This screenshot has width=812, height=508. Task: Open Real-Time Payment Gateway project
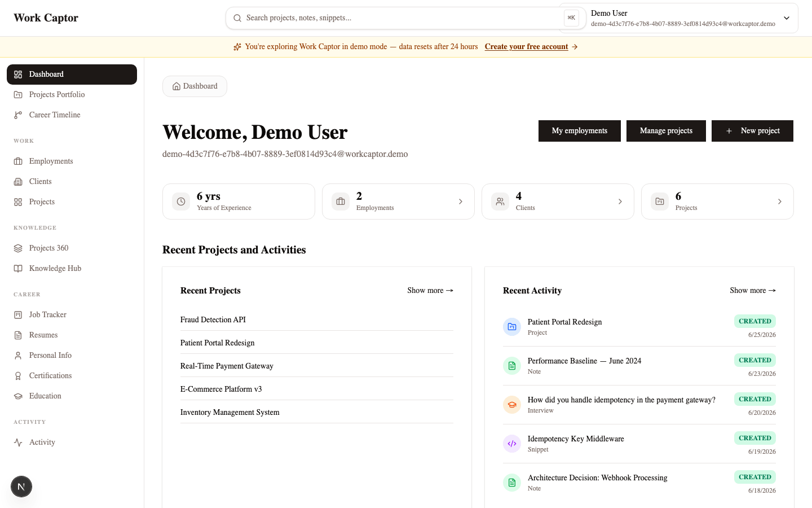click(227, 366)
